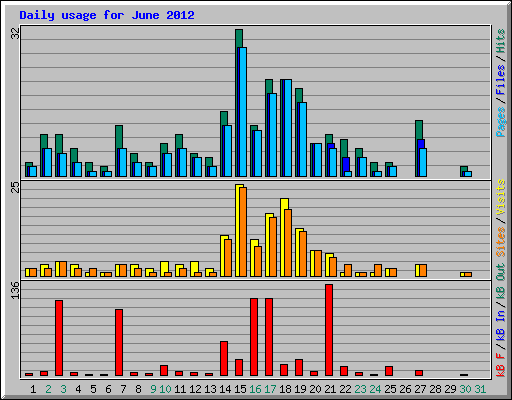Screen dimensions: 512x400
Task: Click green day label "9" on the x-axis
Action: [153, 389]
